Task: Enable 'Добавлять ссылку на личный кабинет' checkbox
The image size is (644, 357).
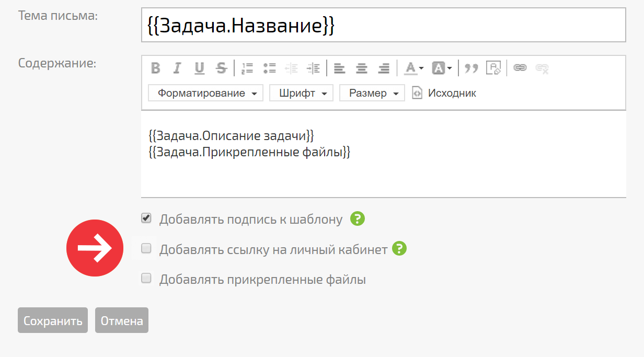Action: 146,248
